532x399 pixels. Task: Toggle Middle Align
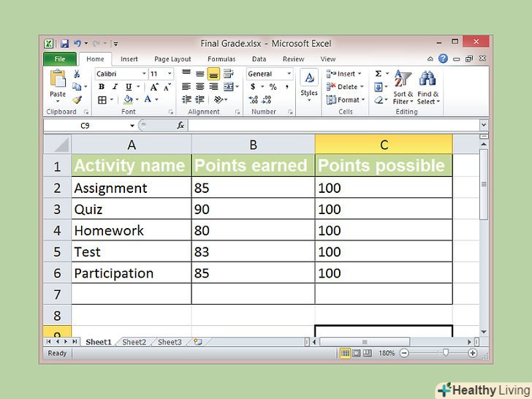coord(199,74)
